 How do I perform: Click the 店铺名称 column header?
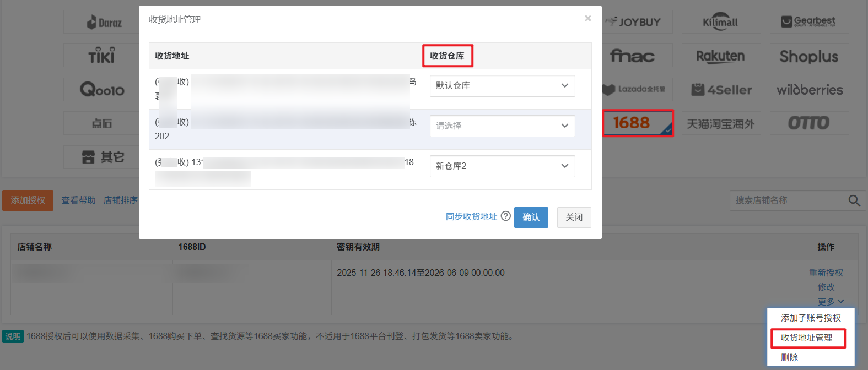34,247
